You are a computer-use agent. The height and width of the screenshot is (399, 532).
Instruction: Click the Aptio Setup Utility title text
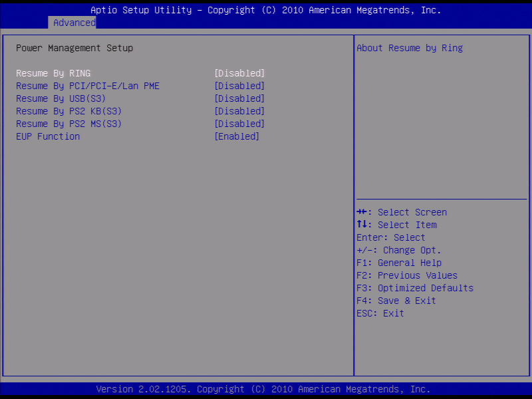(265, 10)
